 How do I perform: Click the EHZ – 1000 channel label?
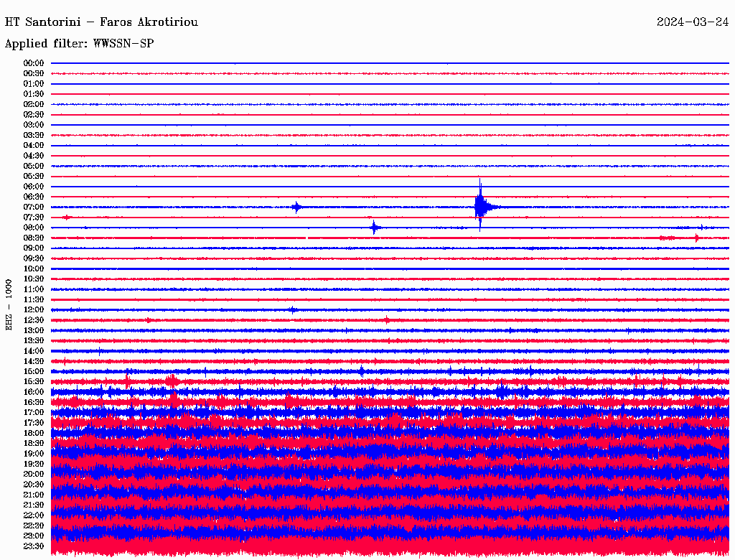9,305
